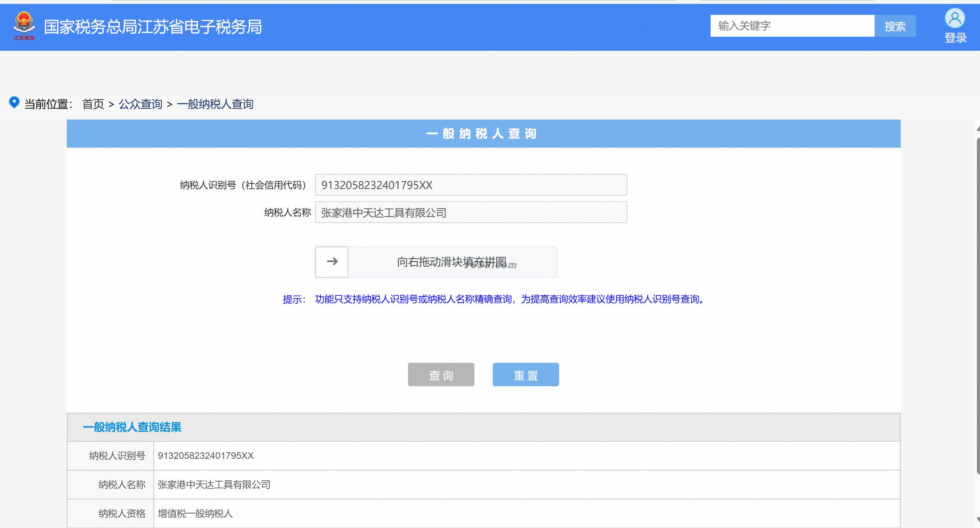Click the blue location pin icon

[x=14, y=102]
